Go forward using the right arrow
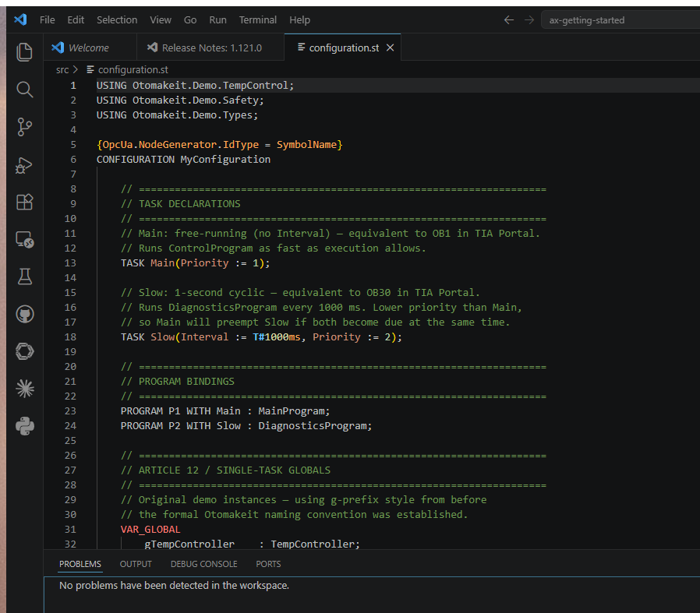The width and height of the screenshot is (700, 613). 529,20
